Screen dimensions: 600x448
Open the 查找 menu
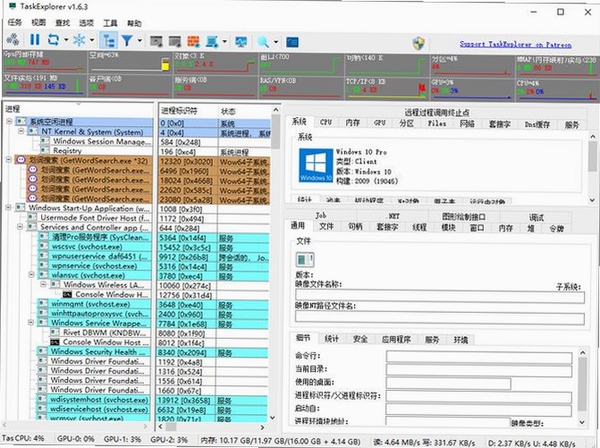62,23
